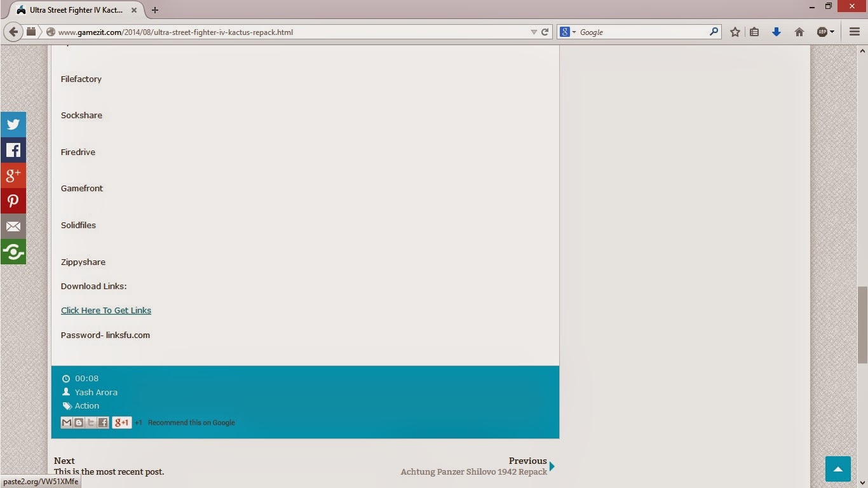Close the Ultra Street Fighter IV tab
The height and width of the screenshot is (488, 868).
[x=133, y=10]
